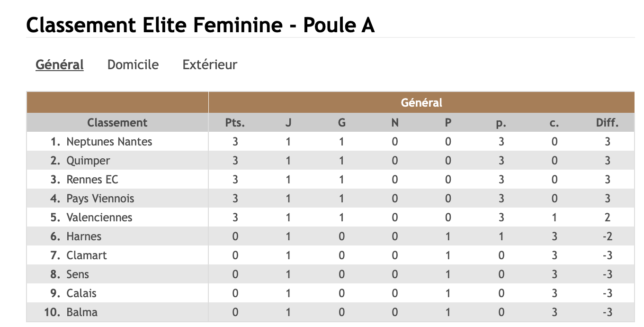Click the brown Général table header

point(421,102)
